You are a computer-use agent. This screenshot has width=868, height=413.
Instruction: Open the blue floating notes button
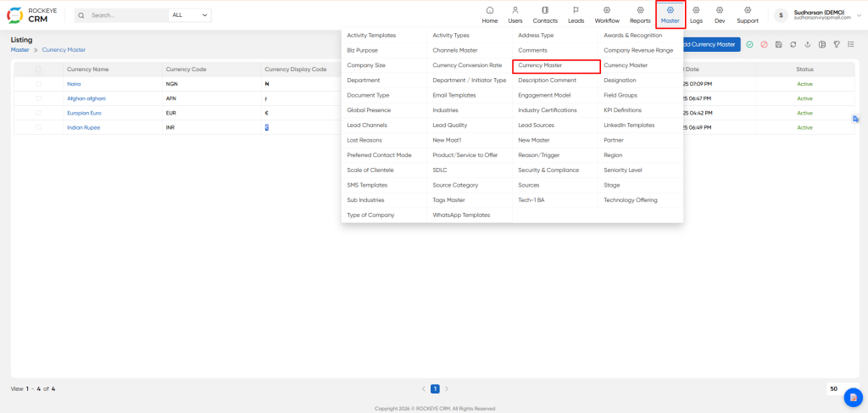(x=853, y=397)
